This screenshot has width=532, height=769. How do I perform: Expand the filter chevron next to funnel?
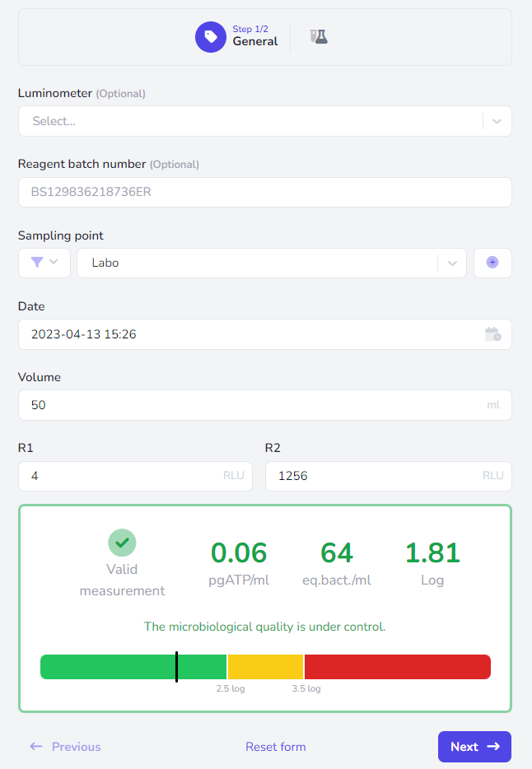click(x=54, y=262)
